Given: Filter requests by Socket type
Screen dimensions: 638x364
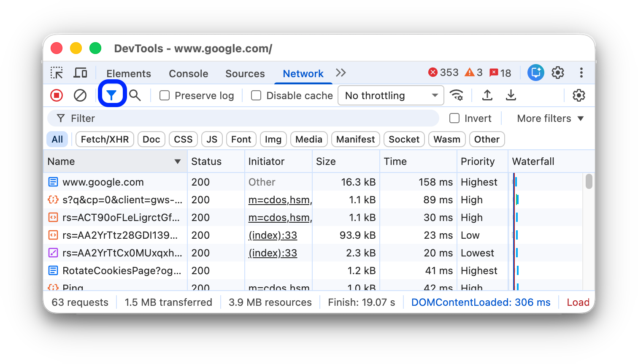Looking at the screenshot, I should pos(404,139).
